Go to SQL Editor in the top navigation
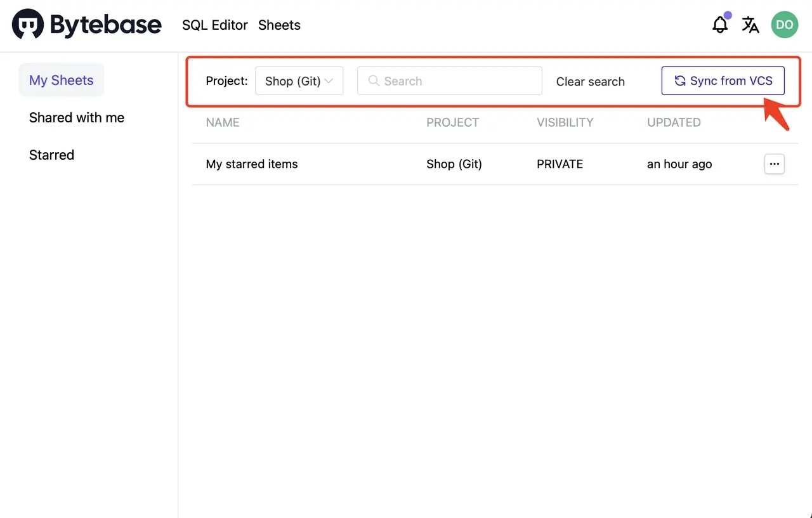This screenshot has height=518, width=812. [215, 25]
